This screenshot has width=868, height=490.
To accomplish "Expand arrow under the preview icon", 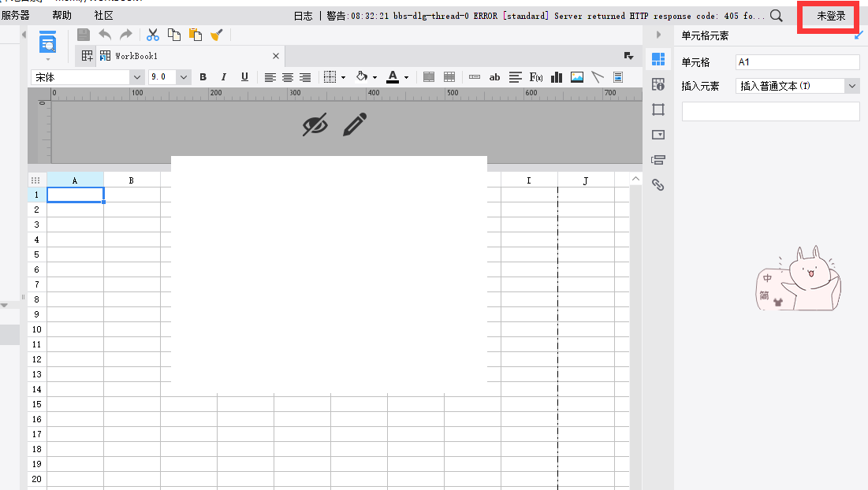I will (47, 58).
